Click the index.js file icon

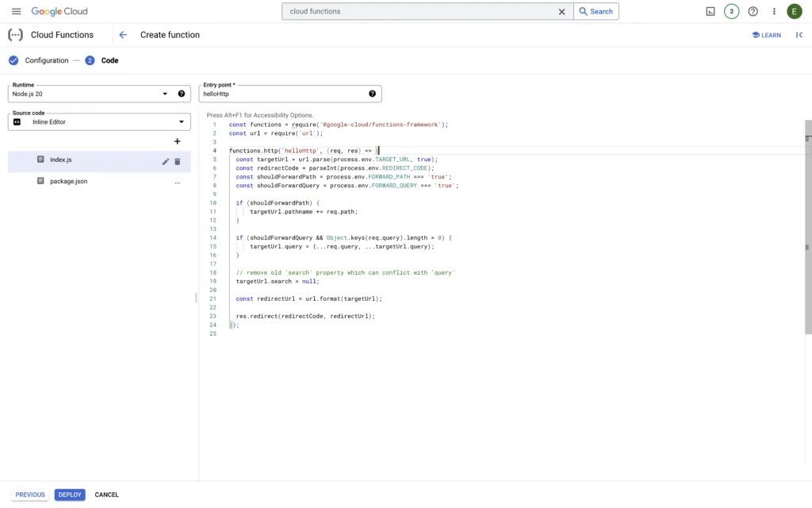click(x=40, y=160)
